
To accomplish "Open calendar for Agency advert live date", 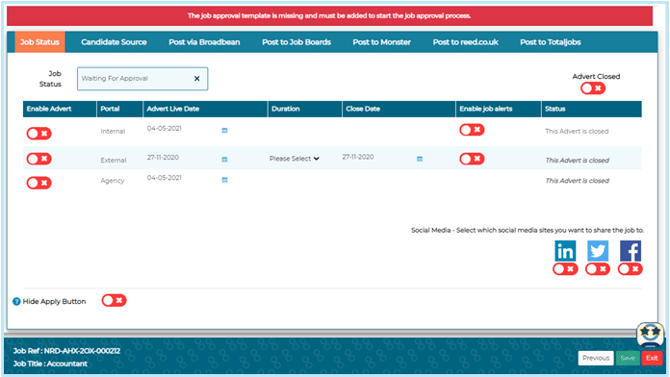I will click(224, 180).
